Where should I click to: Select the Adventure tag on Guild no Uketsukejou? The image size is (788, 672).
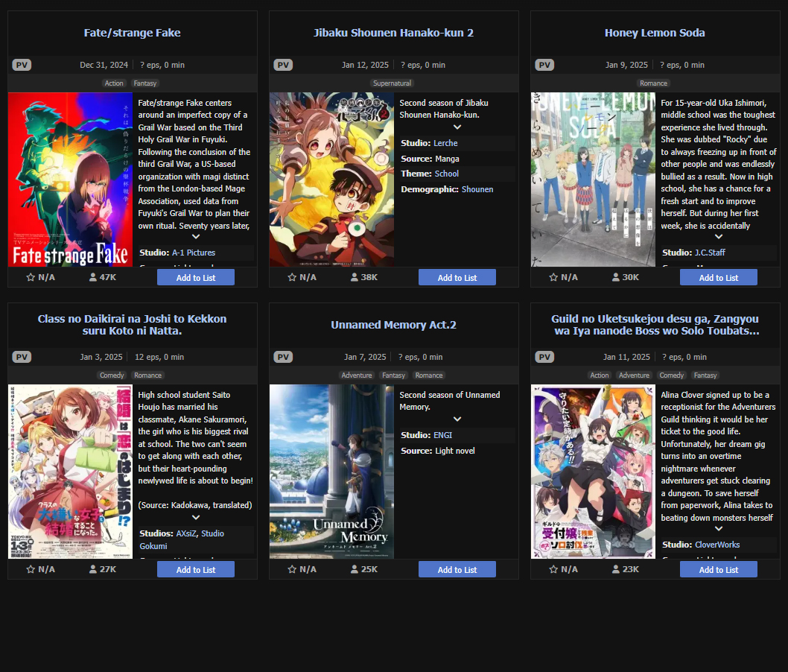click(635, 375)
